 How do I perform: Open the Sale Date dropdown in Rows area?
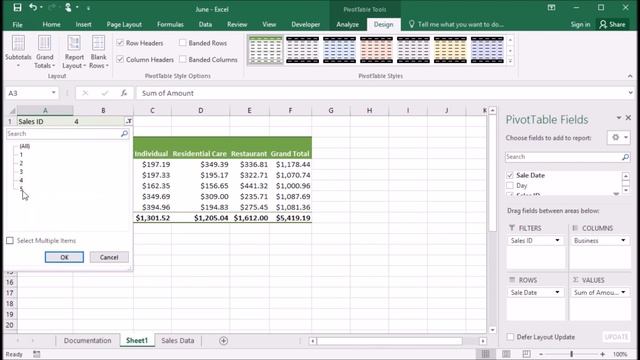click(557, 292)
